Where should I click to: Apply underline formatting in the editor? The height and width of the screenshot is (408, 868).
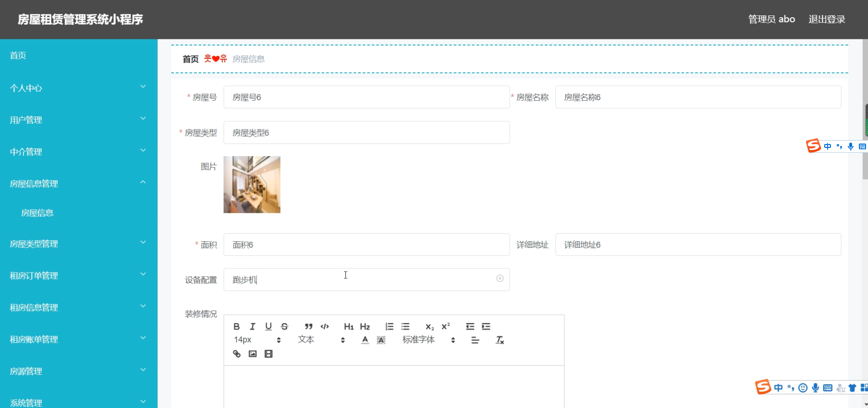[268, 327]
